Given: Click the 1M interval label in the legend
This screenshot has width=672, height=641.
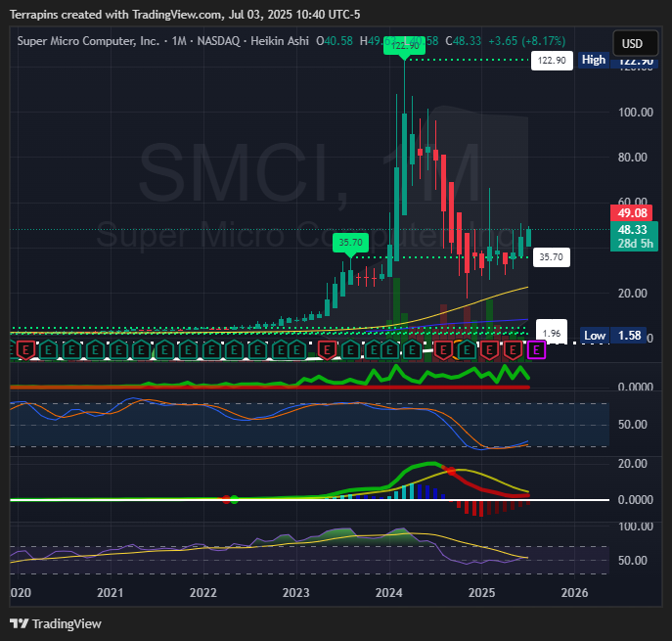Looking at the screenshot, I should [179, 41].
